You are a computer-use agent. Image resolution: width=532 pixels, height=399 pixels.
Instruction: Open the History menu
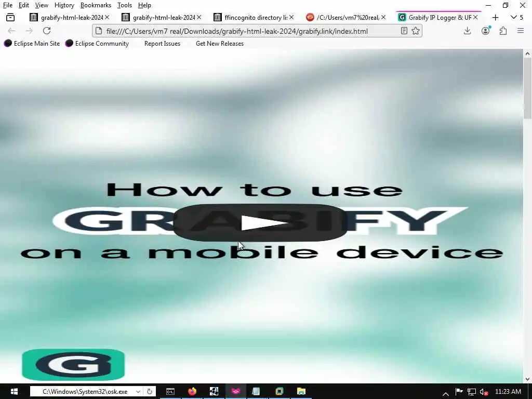point(64,5)
